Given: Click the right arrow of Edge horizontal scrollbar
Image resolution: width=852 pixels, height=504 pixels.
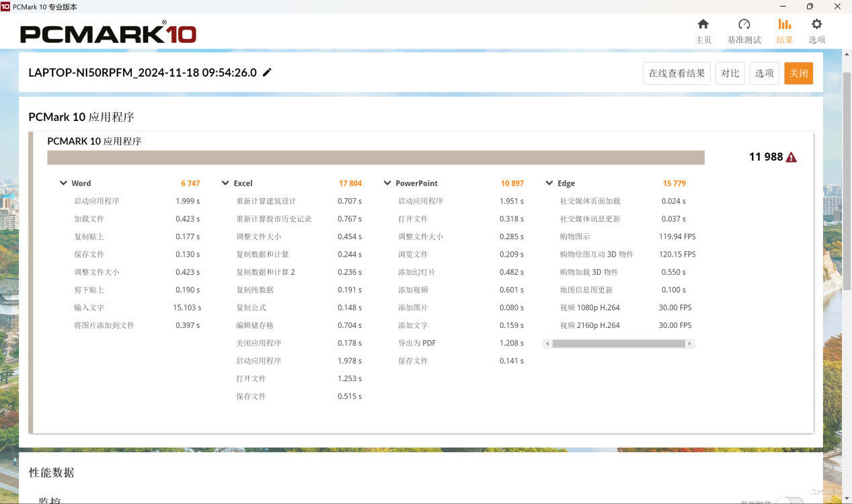Looking at the screenshot, I should click(x=689, y=343).
